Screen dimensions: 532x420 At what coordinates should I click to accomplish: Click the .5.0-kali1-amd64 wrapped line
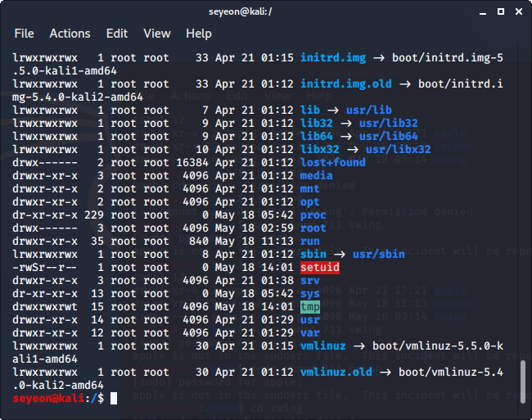tap(65, 71)
